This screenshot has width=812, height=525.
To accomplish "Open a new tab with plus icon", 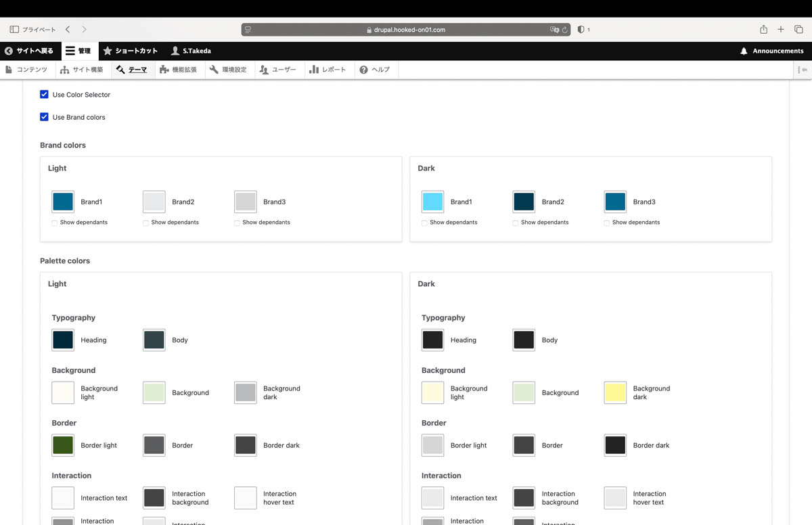I will pyautogui.click(x=781, y=30).
